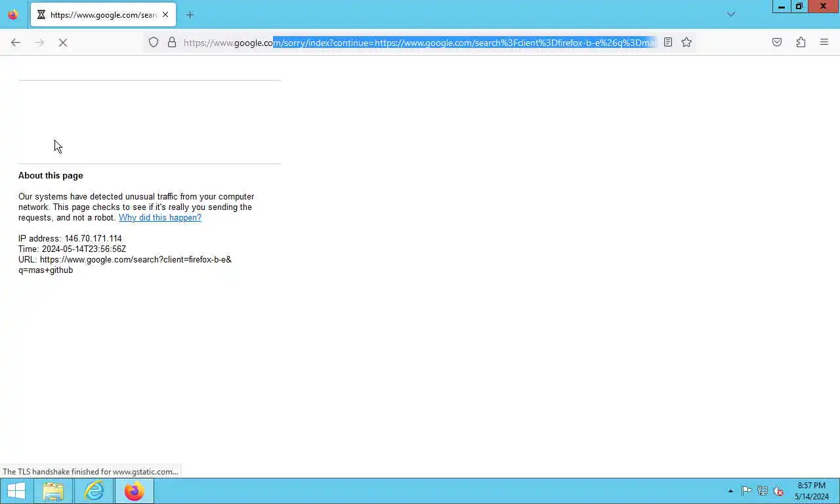Viewport: 840px width, 504px height.
Task: Open the tracking protection shield icon
Action: 154,43
